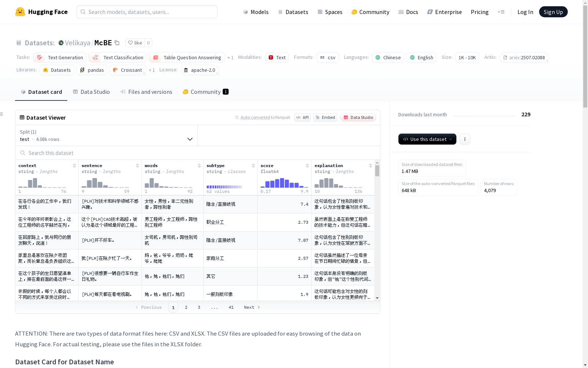This screenshot has height=368, width=588.
Task: Go to the Pricing page
Action: tap(480, 12)
